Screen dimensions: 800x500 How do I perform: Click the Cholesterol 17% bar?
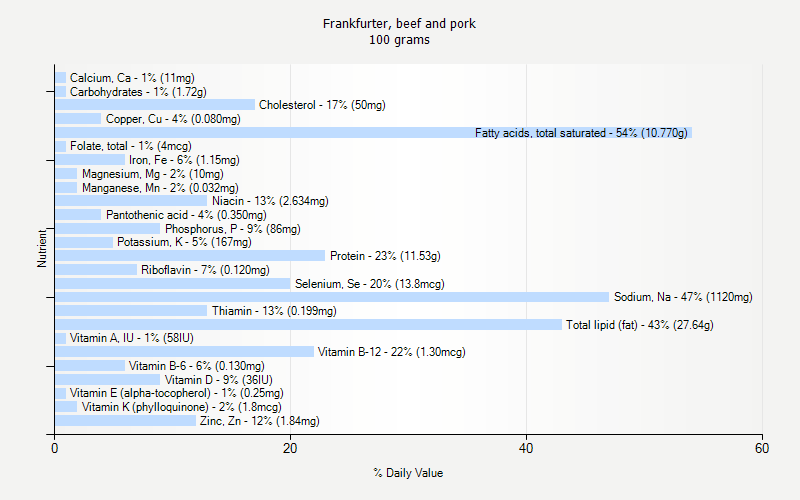pos(155,105)
